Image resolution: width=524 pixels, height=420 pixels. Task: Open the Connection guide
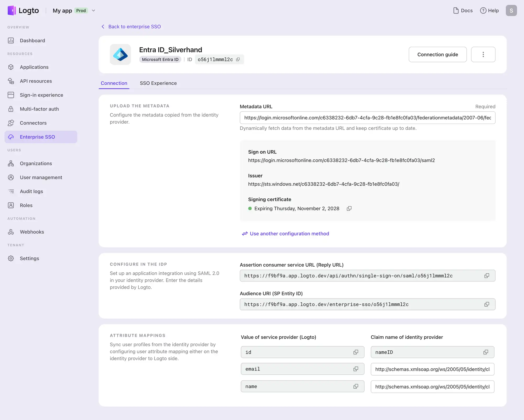click(437, 54)
